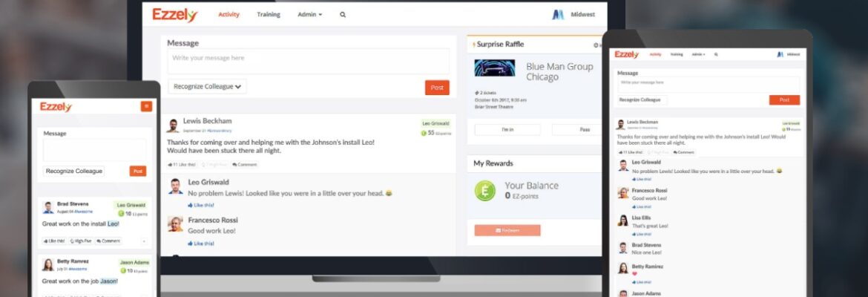Open the Training tab on the laptop
The height and width of the screenshot is (297, 868).
pos(269,15)
